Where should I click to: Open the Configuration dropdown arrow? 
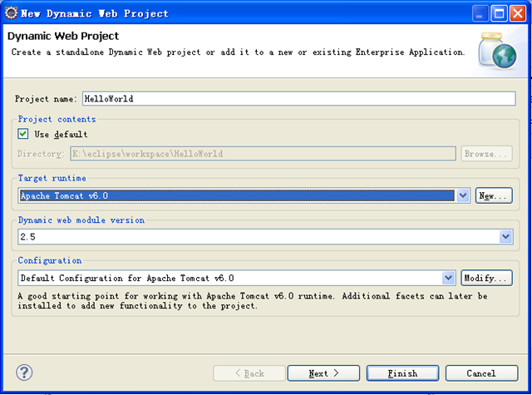(x=448, y=278)
